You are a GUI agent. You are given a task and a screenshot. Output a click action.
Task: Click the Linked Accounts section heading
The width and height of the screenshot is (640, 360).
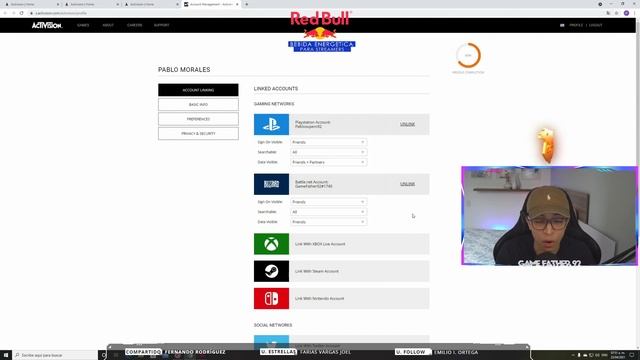coord(276,89)
